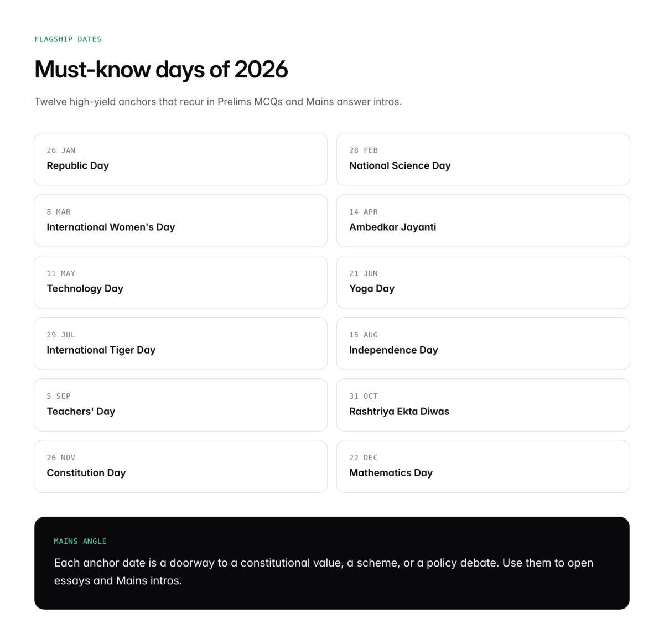Image resolution: width=664 pixels, height=644 pixels.
Task: Open the Ambedkar Jayanti card
Action: coord(483,220)
